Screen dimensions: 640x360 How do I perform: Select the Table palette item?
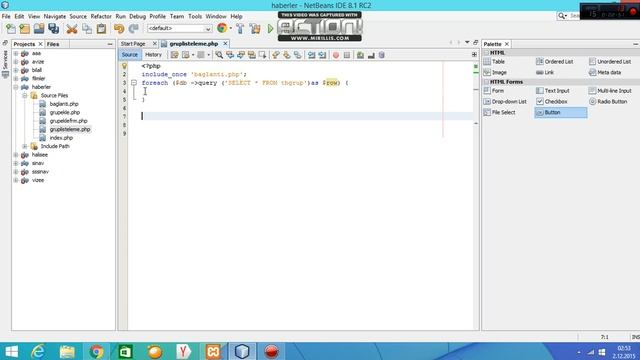coord(494,62)
